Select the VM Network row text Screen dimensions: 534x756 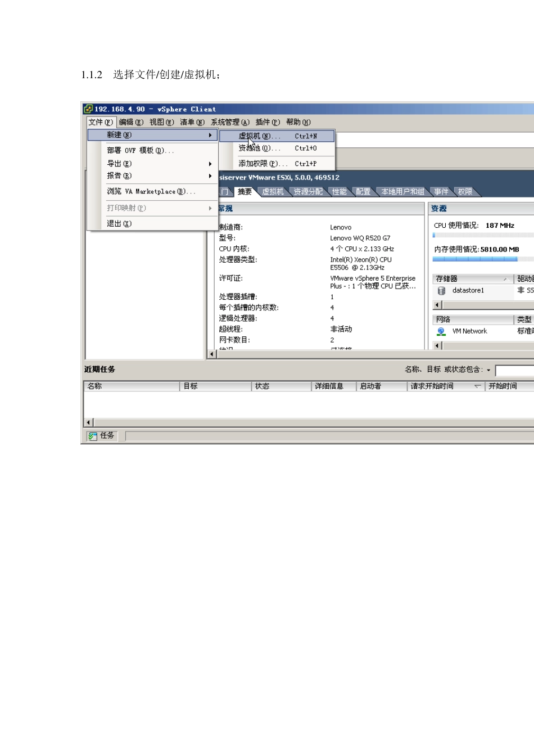pyautogui.click(x=470, y=331)
